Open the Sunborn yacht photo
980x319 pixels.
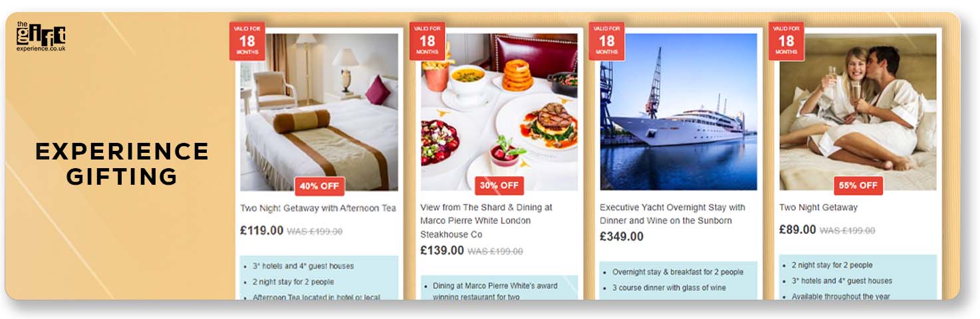point(678,112)
